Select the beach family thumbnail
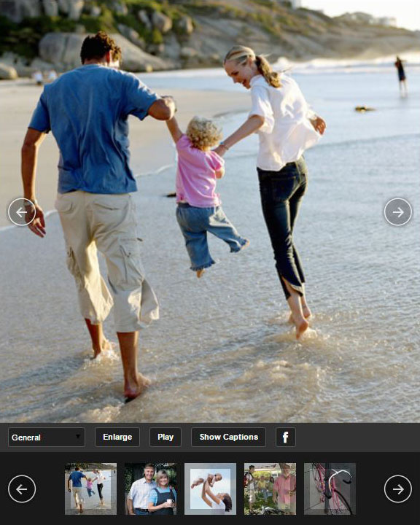 click(x=90, y=489)
